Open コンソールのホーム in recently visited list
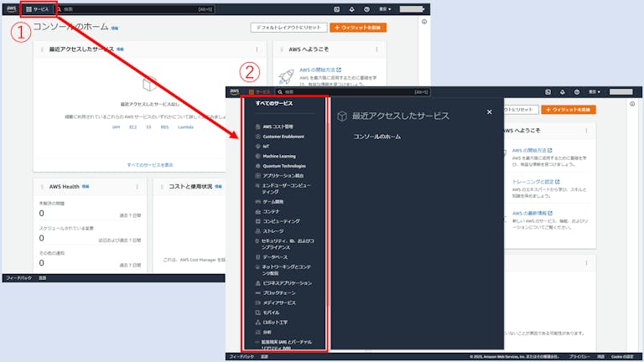 [377, 137]
